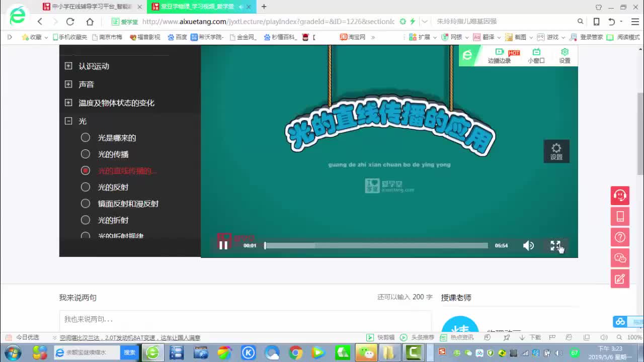This screenshot has width=644, height=362.
Task: Open 游戏 games dropdown
Action: click(x=551, y=37)
